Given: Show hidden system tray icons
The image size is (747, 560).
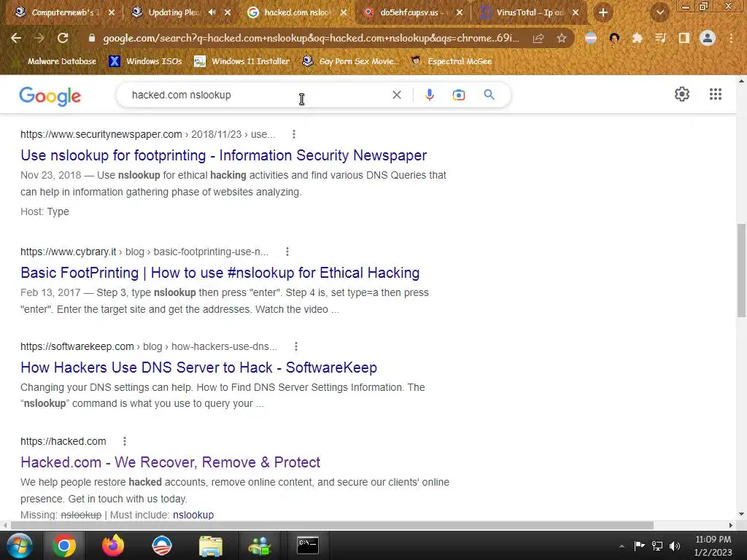Looking at the screenshot, I should click(622, 546).
